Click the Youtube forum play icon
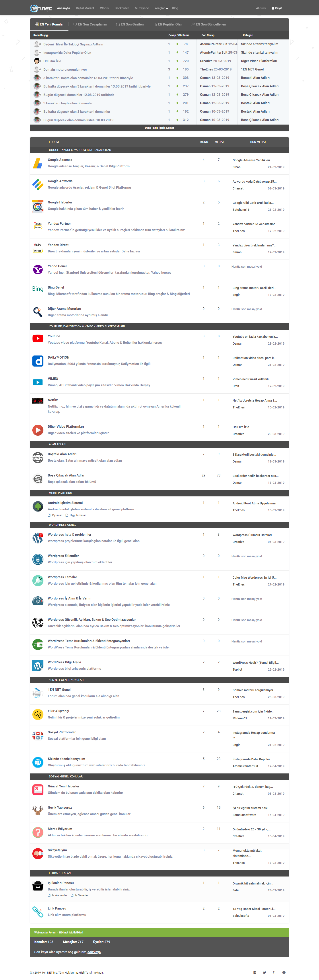 coord(38,339)
